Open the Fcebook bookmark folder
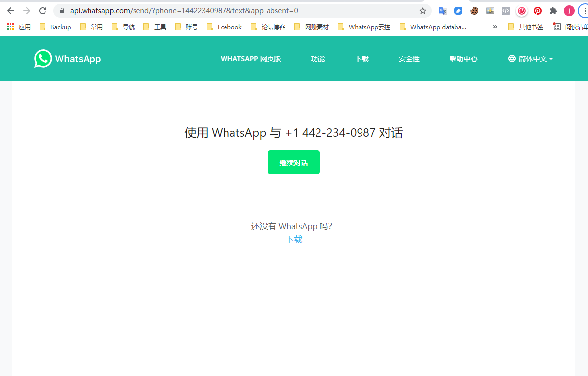Viewport: 588px width, 376px height. coord(224,27)
